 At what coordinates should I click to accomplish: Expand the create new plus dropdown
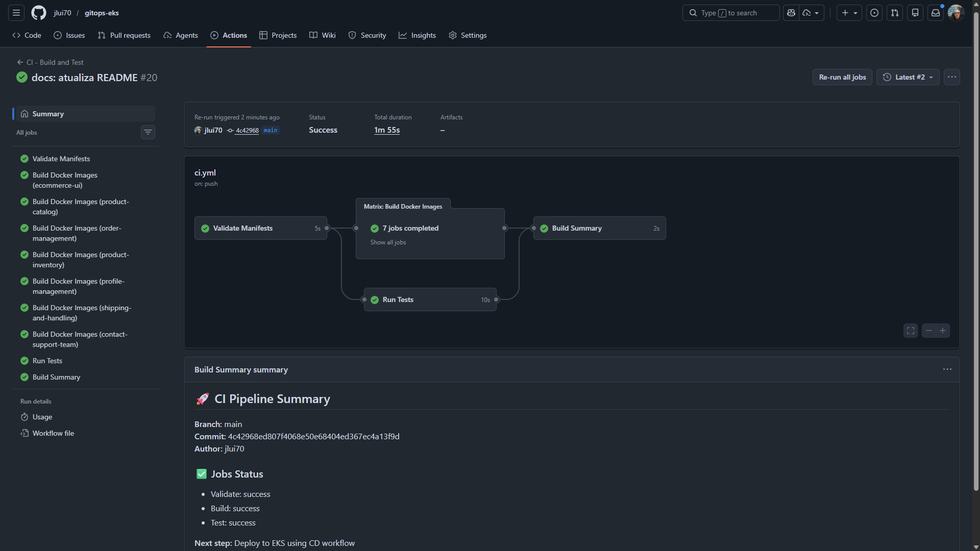click(x=849, y=13)
